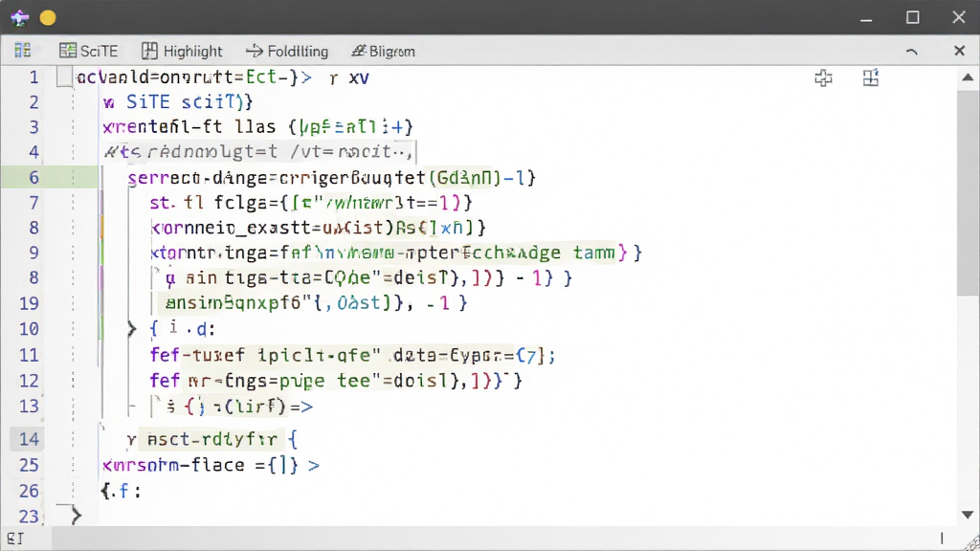This screenshot has height=551, width=980.
Task: Collapse the fold marker on line 13
Action: pyautogui.click(x=132, y=407)
